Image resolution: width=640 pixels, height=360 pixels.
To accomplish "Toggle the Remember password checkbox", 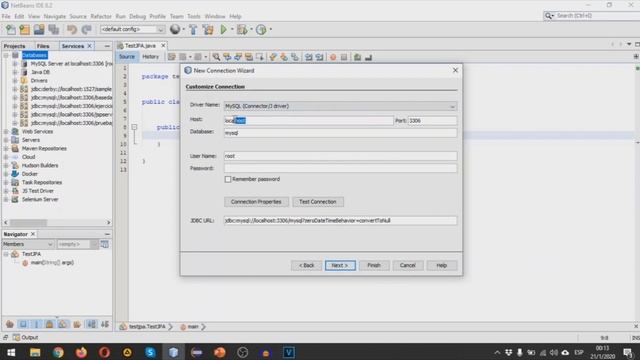I will click(228, 179).
